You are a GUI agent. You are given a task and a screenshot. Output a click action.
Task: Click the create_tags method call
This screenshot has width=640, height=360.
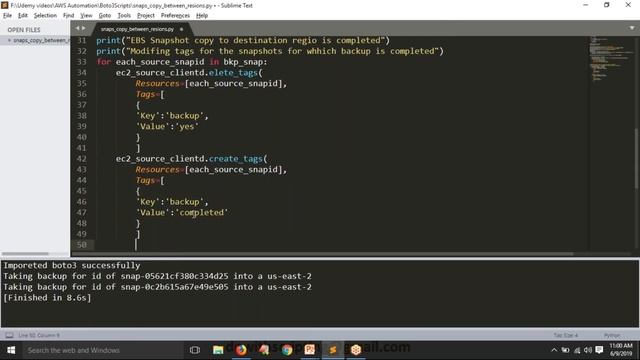click(x=236, y=159)
